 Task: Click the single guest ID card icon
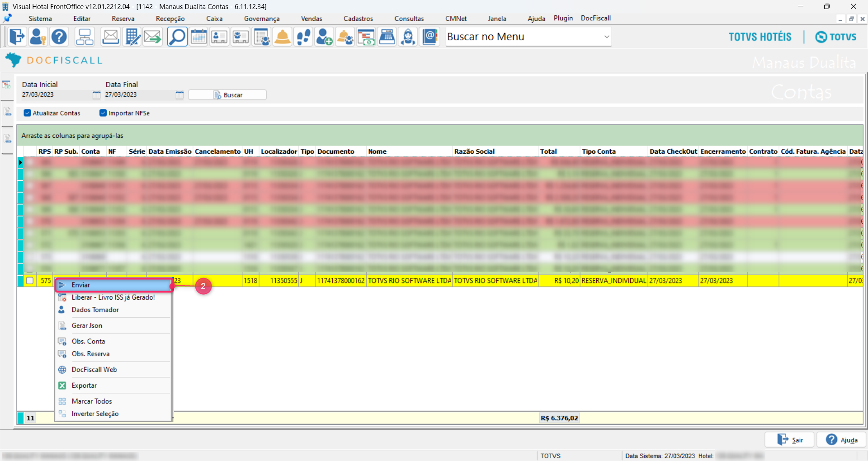[219, 37]
